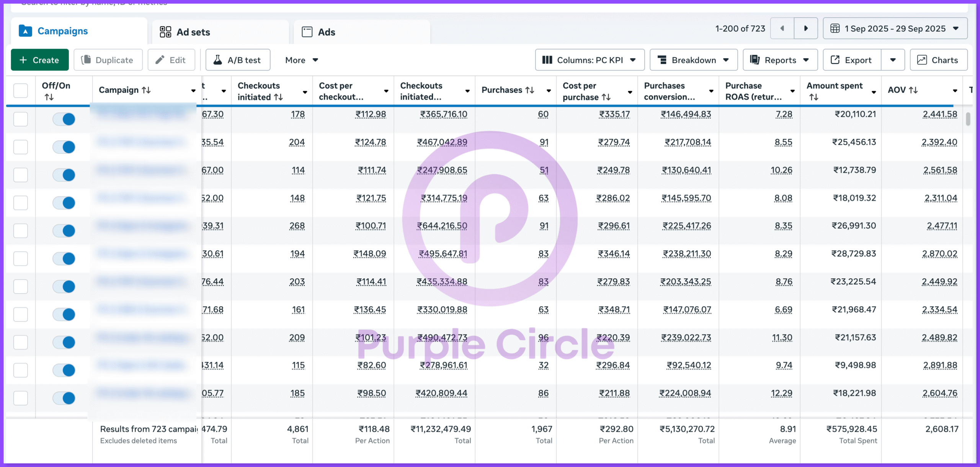Image resolution: width=980 pixels, height=467 pixels.
Task: Expand the Breakdown dropdown
Action: pyautogui.click(x=693, y=60)
